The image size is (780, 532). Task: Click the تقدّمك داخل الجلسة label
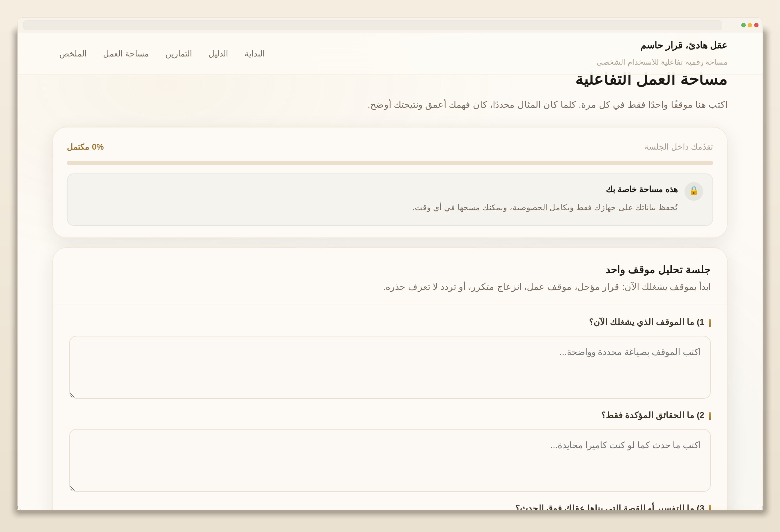pos(679,147)
